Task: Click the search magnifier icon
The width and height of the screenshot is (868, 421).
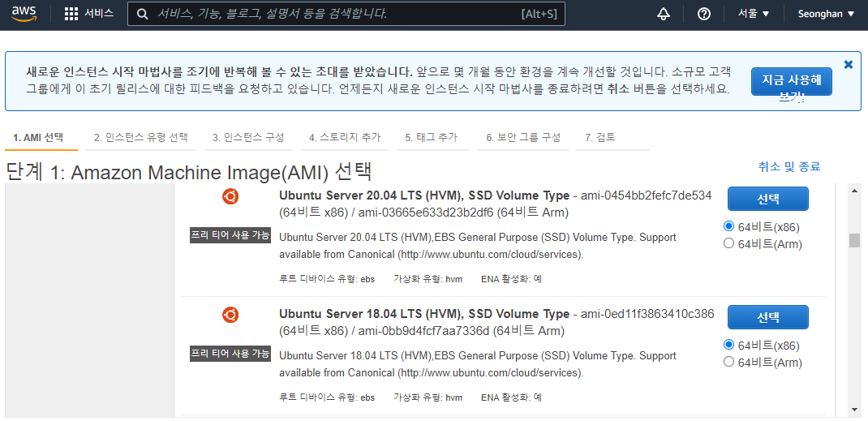Action: pyautogui.click(x=143, y=14)
